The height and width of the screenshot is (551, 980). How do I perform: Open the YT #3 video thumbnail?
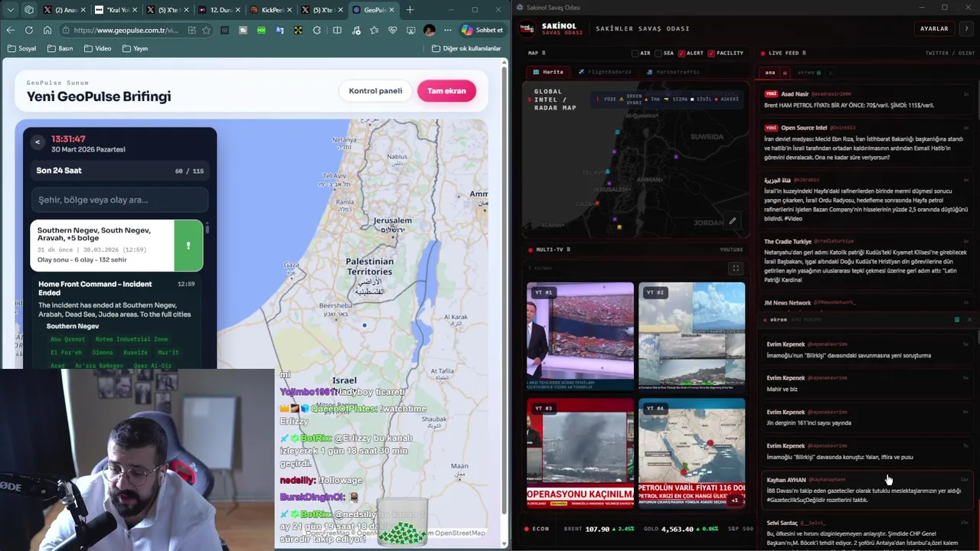tap(580, 453)
